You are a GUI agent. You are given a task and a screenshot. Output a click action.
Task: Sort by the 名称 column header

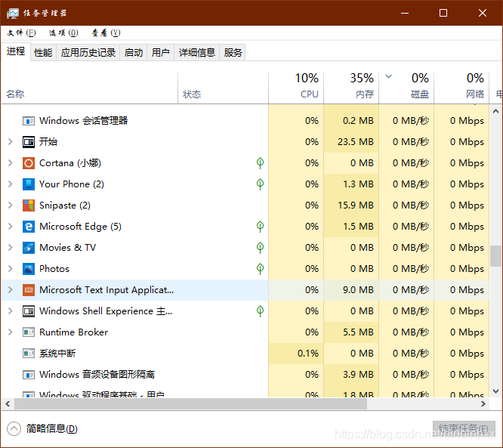90,87
